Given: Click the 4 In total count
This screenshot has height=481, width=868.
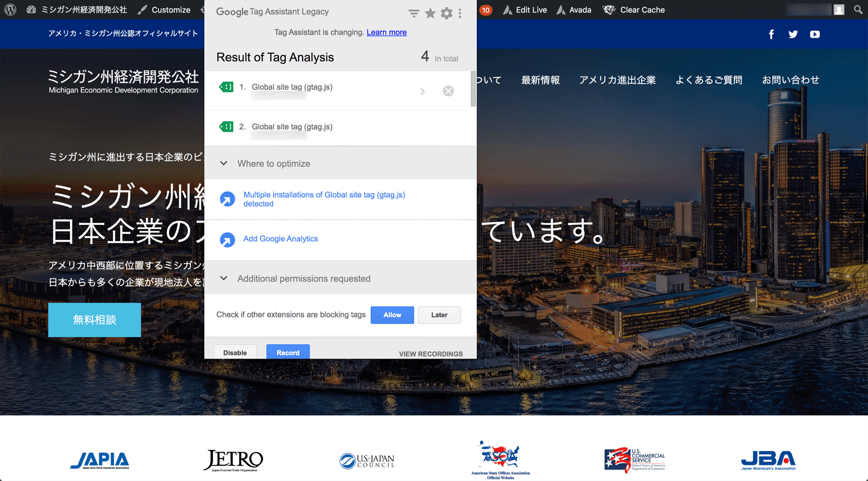Looking at the screenshot, I should [440, 57].
